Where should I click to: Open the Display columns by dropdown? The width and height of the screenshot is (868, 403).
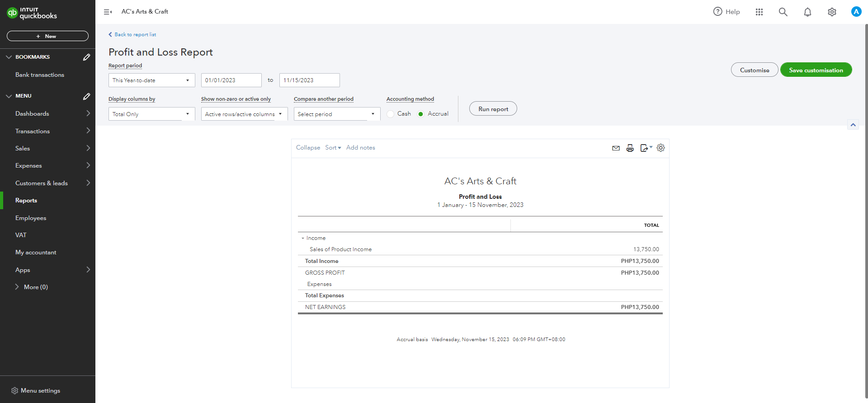(151, 114)
